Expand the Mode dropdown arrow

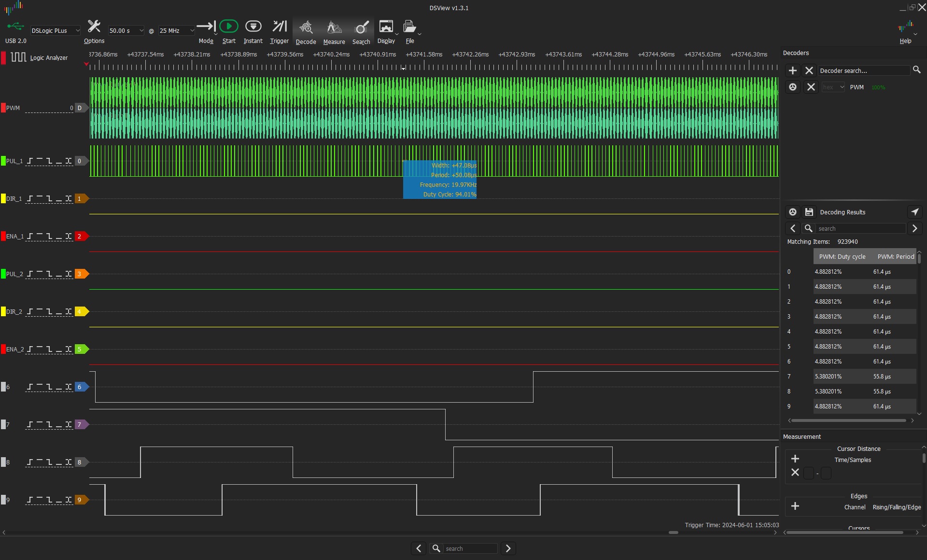coord(215,34)
